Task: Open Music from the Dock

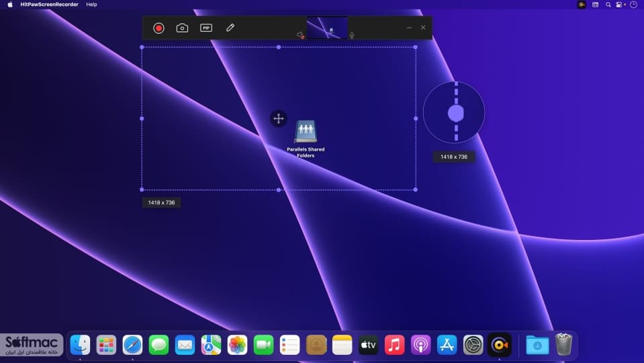Action: [395, 344]
